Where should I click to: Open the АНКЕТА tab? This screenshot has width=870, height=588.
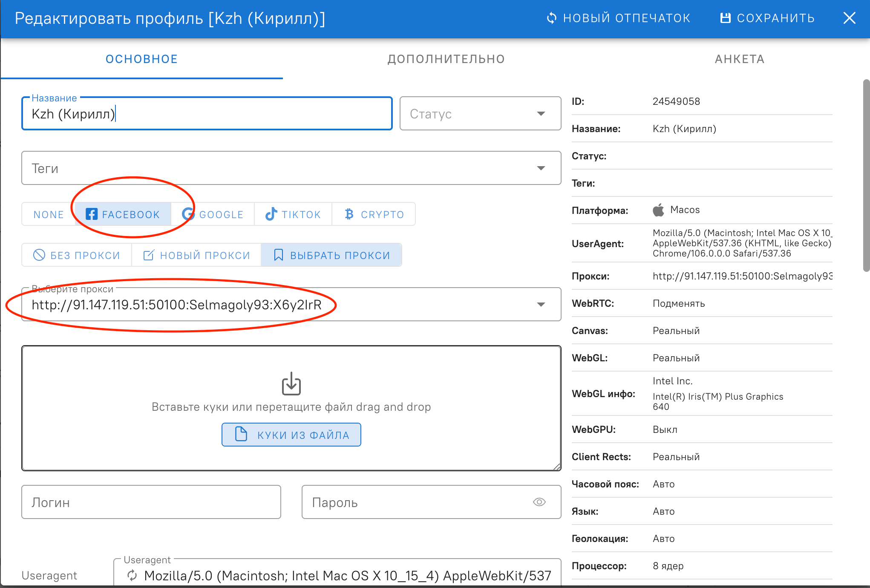click(739, 59)
